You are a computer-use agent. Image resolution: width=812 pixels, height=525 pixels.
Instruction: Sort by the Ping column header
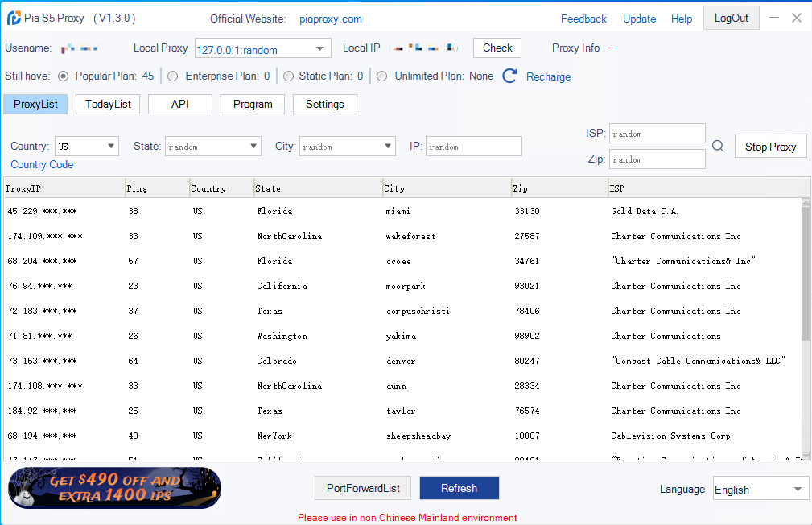(x=157, y=188)
